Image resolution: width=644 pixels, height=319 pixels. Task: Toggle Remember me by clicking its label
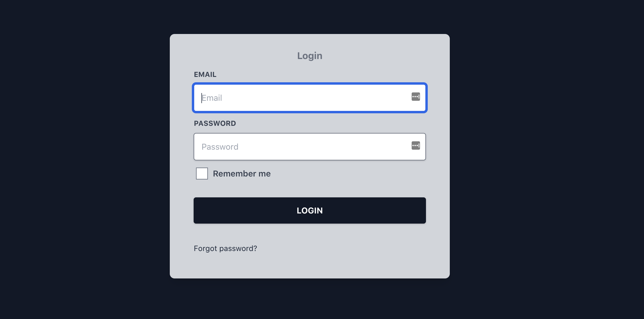pos(241,174)
